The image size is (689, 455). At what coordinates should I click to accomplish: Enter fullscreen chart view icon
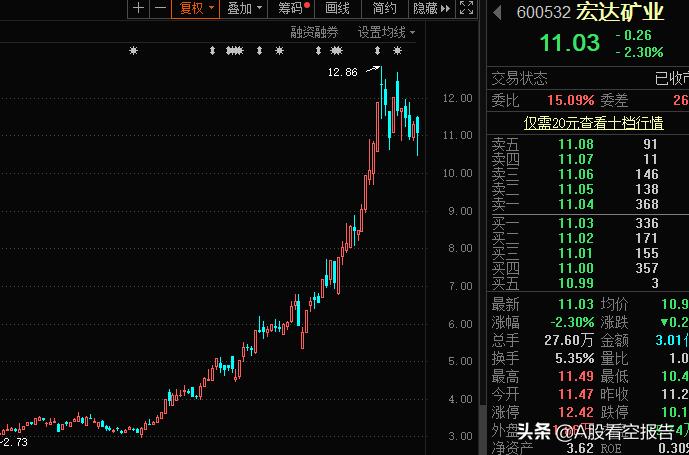(x=466, y=8)
